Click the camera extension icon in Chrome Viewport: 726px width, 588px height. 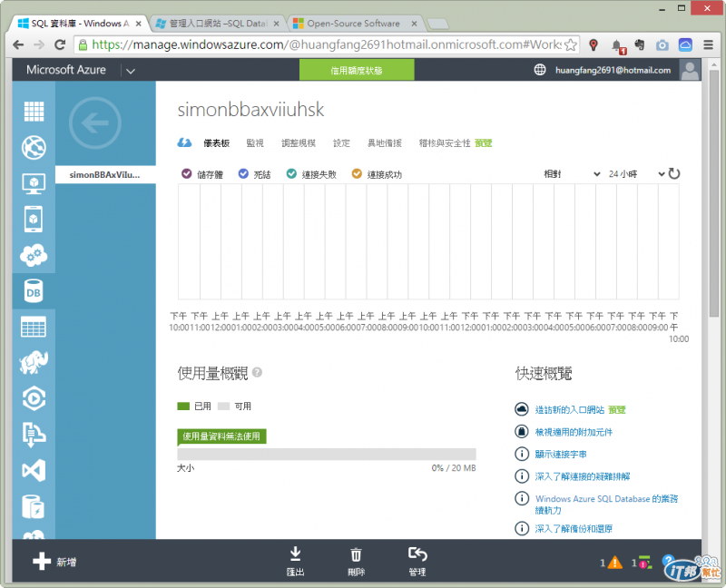pos(662,44)
